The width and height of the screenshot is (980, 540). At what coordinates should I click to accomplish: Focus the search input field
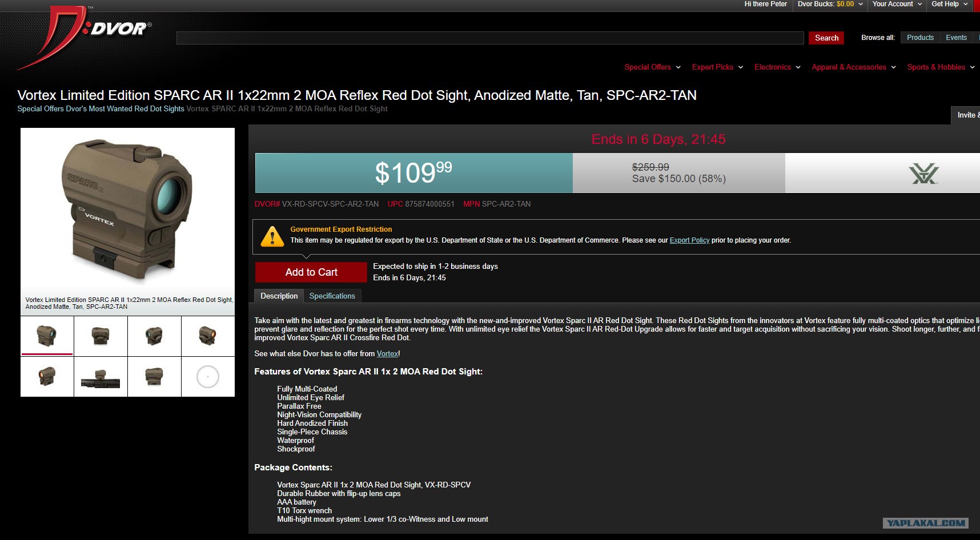coord(490,38)
